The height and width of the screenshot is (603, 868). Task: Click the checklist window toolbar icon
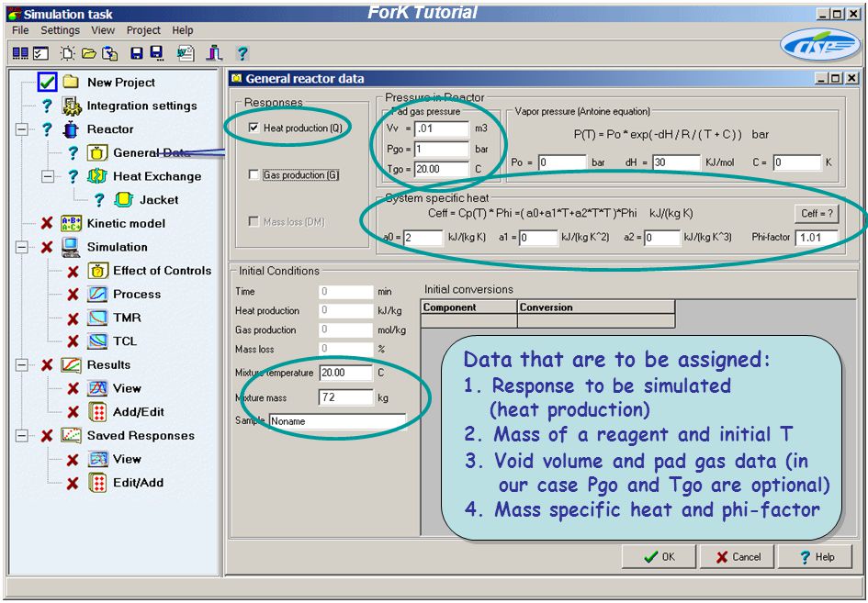[x=40, y=53]
